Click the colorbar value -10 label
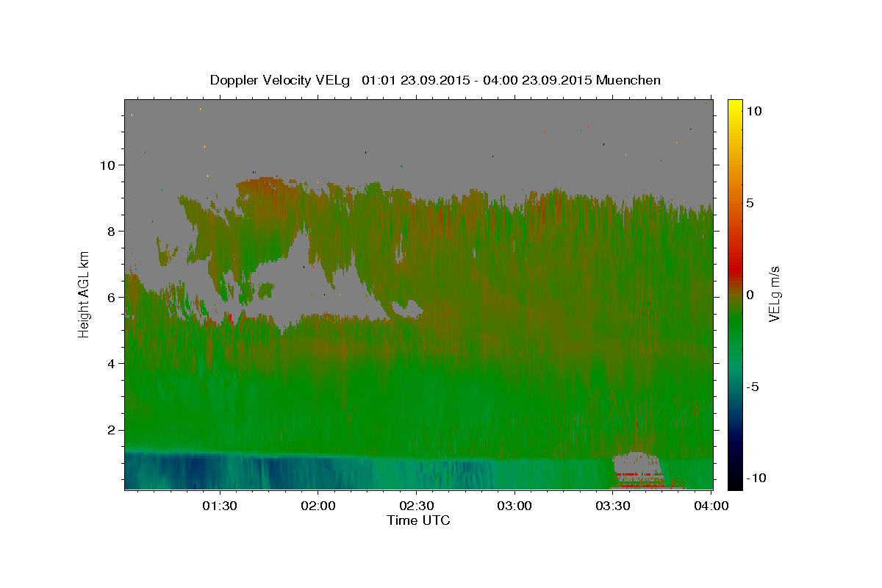 pos(756,478)
